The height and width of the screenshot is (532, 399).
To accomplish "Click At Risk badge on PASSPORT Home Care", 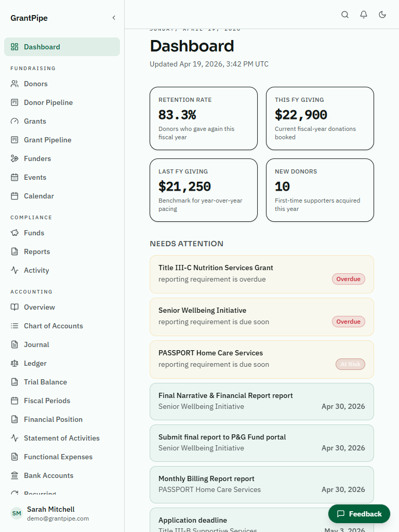I will [351, 364].
